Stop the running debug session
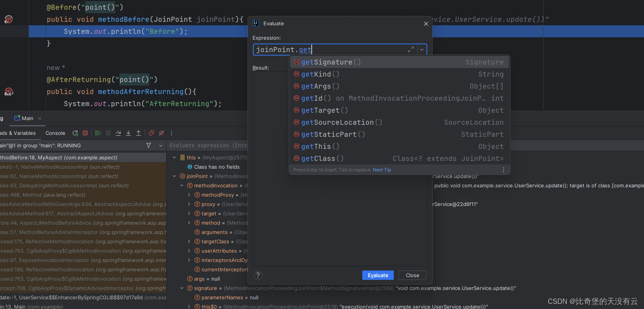 point(85,133)
